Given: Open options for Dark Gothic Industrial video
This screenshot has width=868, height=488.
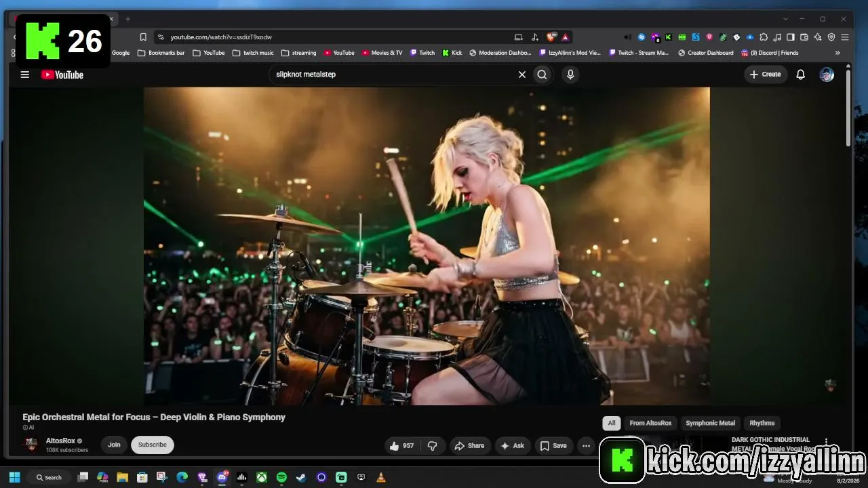Looking at the screenshot, I should coord(826,441).
